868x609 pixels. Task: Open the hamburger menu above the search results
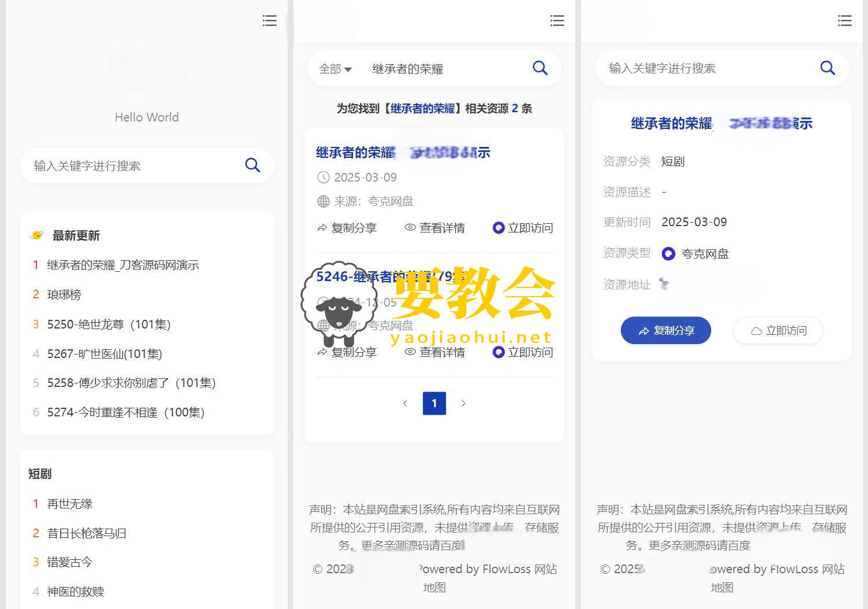click(557, 21)
